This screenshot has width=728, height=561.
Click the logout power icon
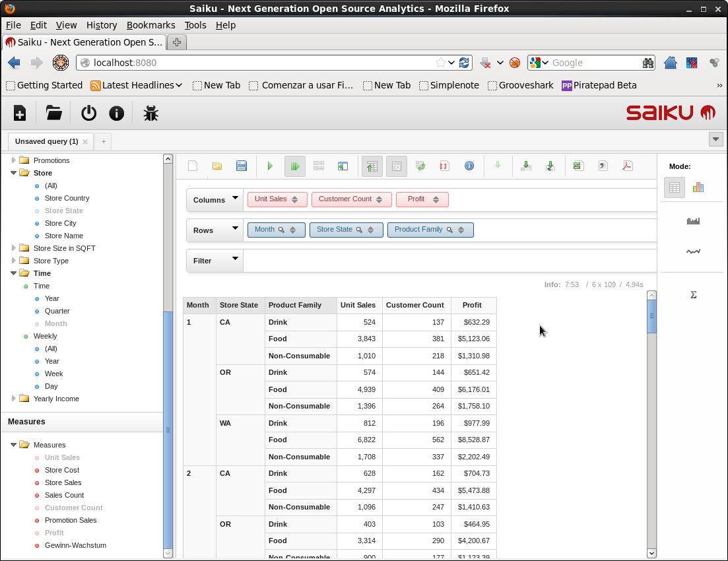point(88,113)
